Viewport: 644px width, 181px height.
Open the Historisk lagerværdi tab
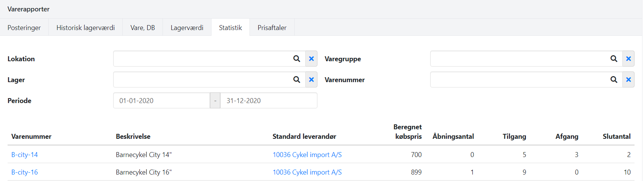click(85, 27)
